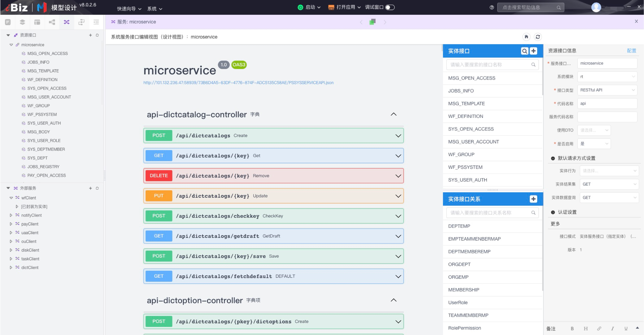Open the workflow boxes sidebar icon
The height and width of the screenshot is (335, 644).
[81, 22]
